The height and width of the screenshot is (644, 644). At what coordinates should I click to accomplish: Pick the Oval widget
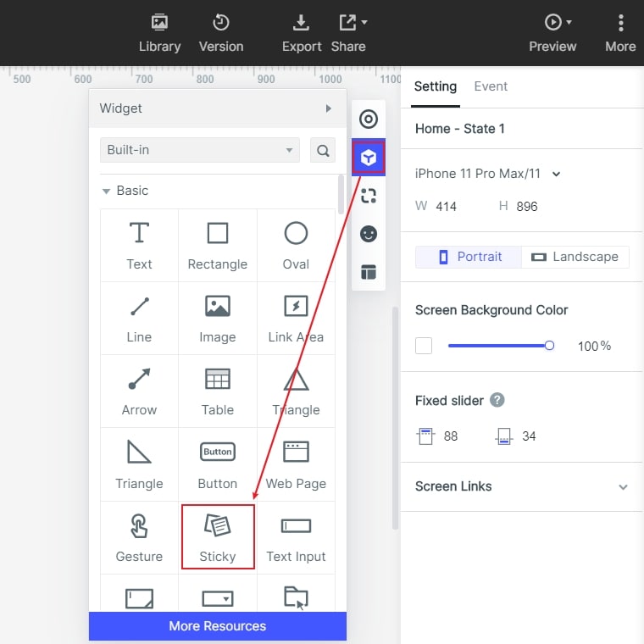point(296,246)
